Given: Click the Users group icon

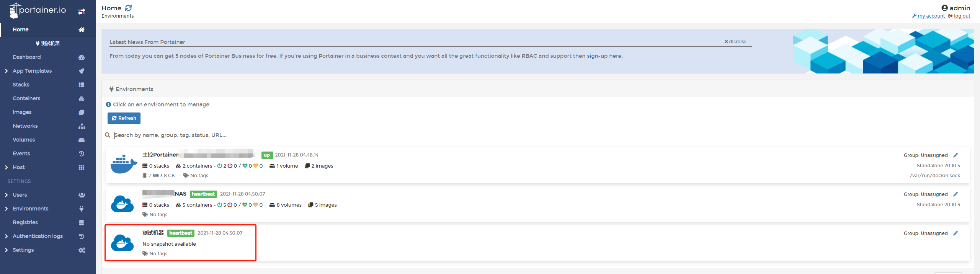Looking at the screenshot, I should (82, 195).
